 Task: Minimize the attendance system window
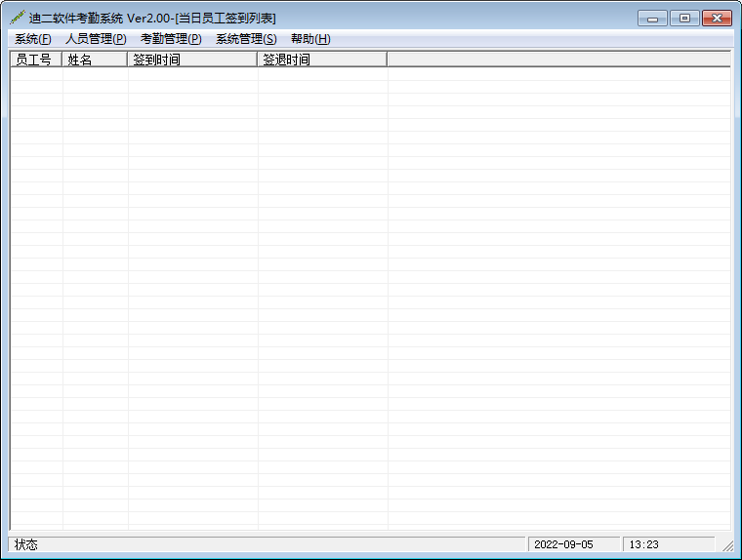point(652,19)
